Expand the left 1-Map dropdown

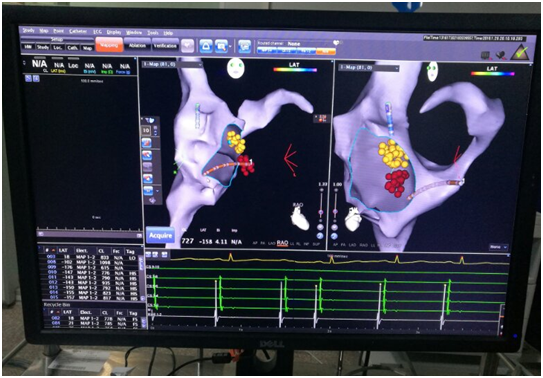point(171,65)
